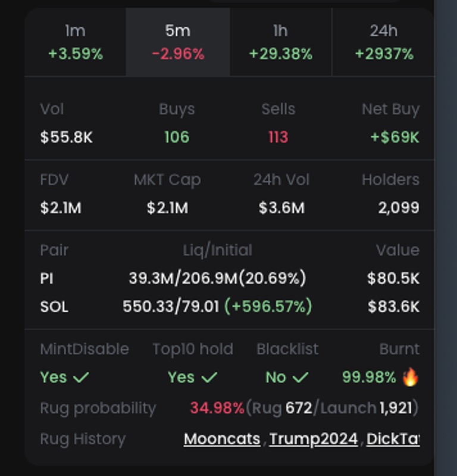Viewport: 457px width, 476px height.
Task: Click the SOL pair row label
Action: (x=54, y=306)
